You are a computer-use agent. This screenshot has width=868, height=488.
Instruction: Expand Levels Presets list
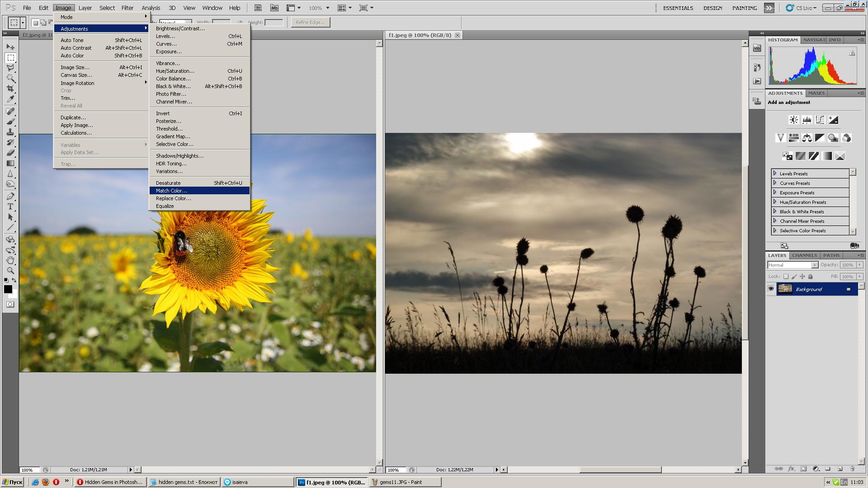click(x=774, y=174)
